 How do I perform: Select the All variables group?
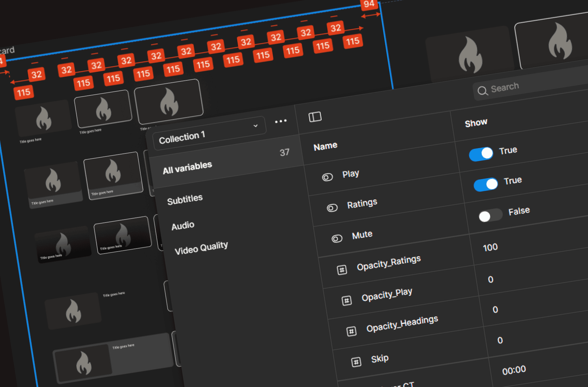(226, 161)
